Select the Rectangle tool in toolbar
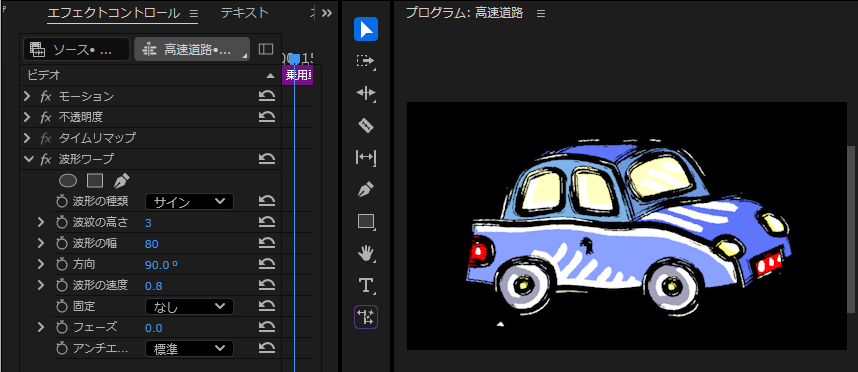Image resolution: width=858 pixels, height=372 pixels. point(366,222)
